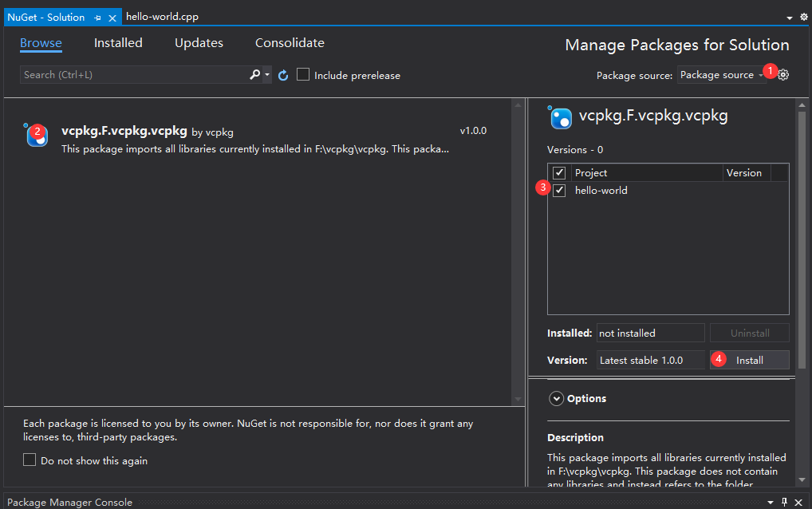Click the vcpkg package icon in results
Screen dimensions: 812x509
[x=36, y=136]
